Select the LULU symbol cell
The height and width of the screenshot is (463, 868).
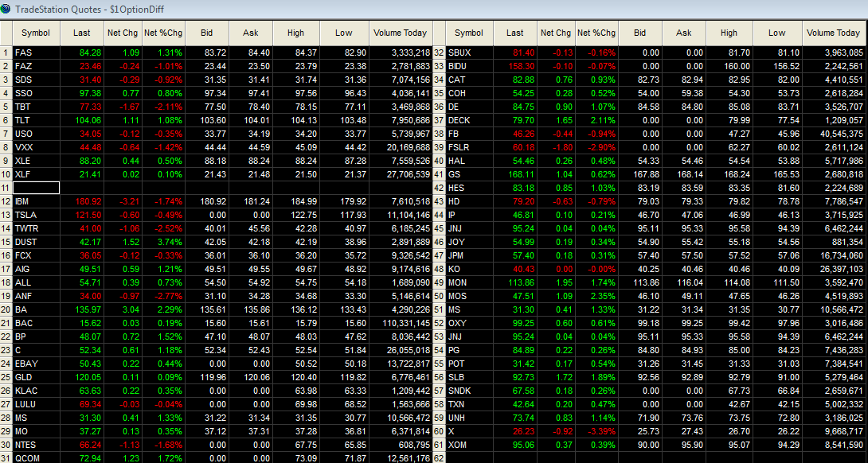point(36,404)
